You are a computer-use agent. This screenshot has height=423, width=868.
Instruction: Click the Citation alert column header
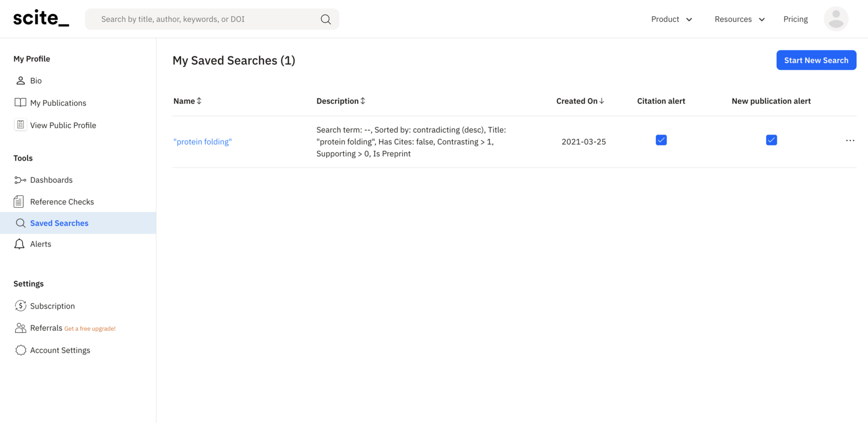coord(661,101)
